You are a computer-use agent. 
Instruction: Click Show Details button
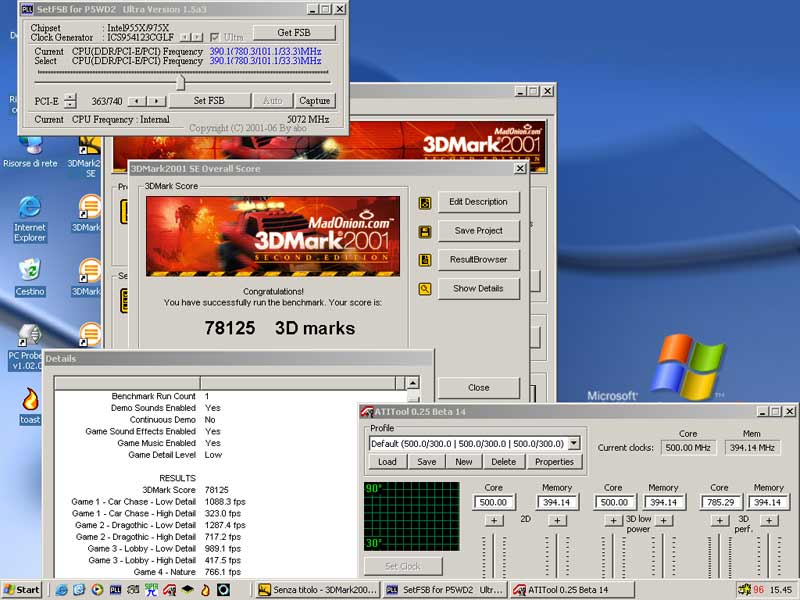pos(479,288)
